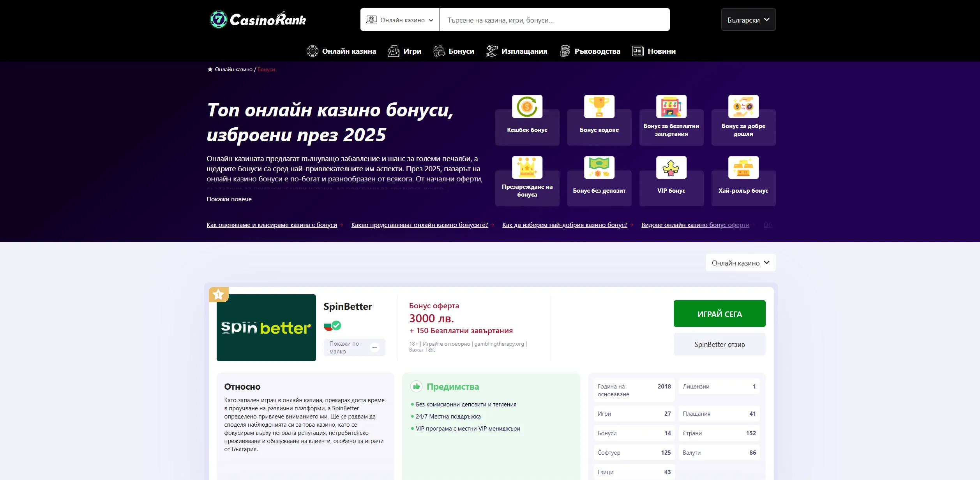
Task: Click the CasinoRank logo
Action: click(x=258, y=19)
